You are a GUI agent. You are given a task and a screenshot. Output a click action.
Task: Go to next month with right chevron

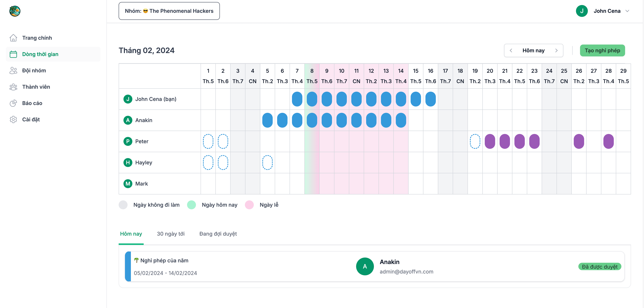(x=556, y=50)
